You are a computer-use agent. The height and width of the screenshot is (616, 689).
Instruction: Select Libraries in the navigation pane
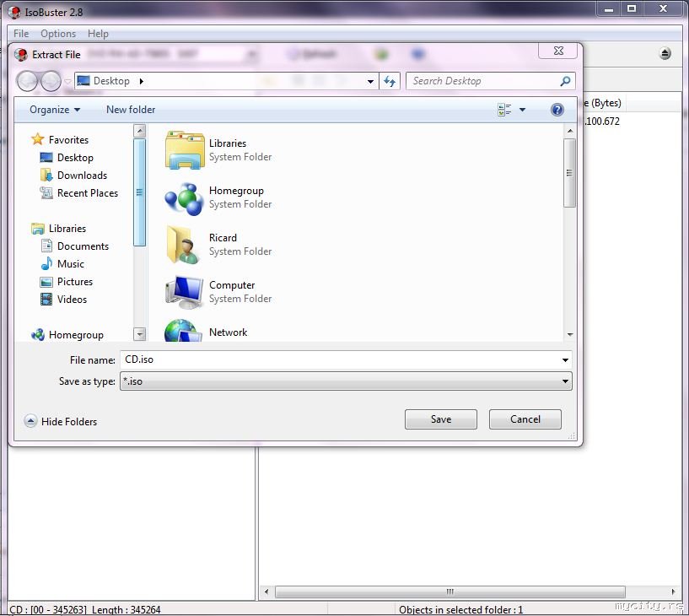click(67, 229)
